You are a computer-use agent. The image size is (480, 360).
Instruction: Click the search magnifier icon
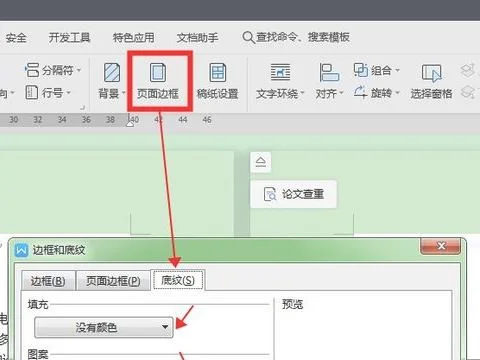tap(248, 38)
